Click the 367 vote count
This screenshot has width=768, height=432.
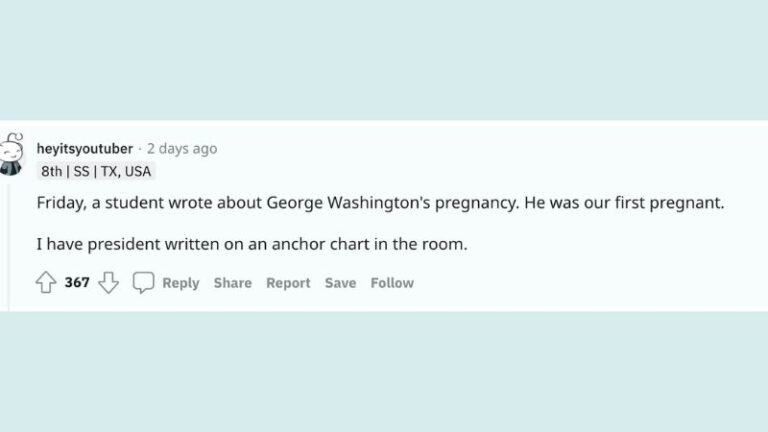coord(77,283)
